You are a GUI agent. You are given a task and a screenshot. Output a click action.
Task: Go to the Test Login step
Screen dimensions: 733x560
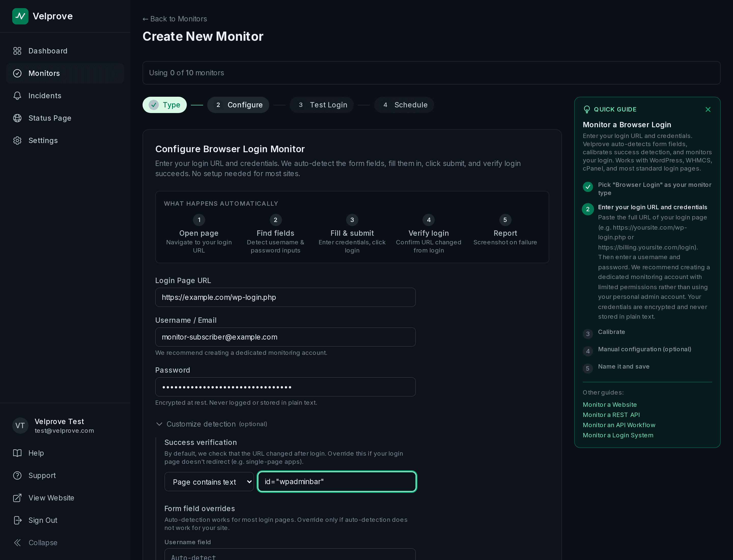coord(322,105)
